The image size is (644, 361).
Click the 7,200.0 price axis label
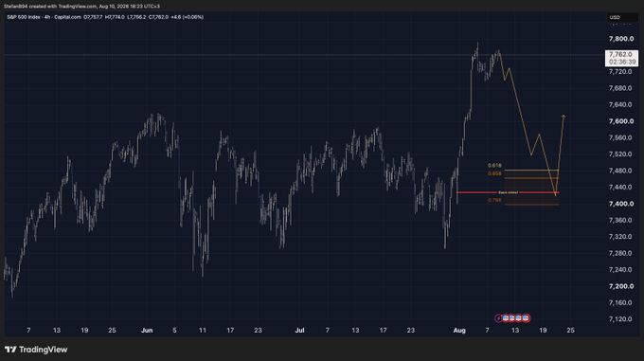click(x=621, y=286)
